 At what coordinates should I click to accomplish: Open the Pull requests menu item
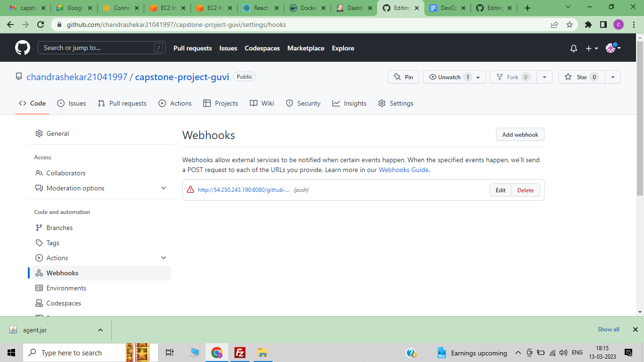[x=192, y=48]
